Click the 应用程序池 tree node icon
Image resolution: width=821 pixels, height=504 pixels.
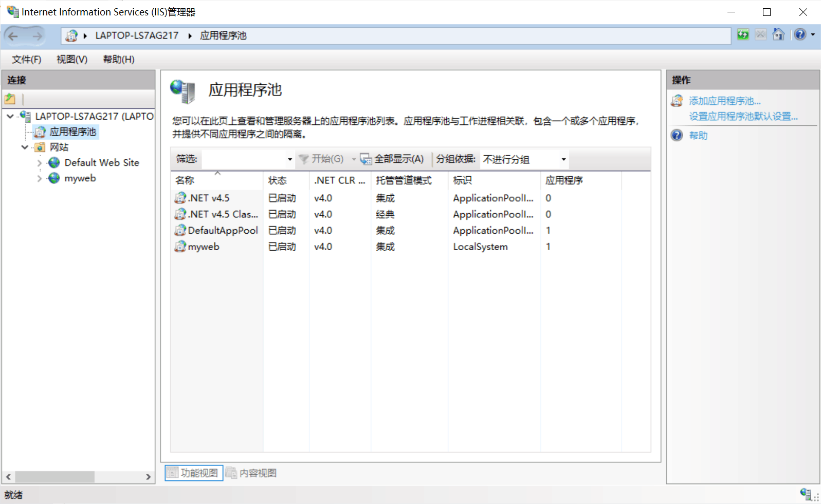40,132
